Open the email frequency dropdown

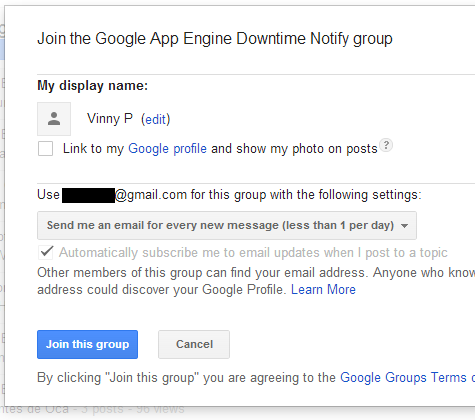(x=227, y=225)
